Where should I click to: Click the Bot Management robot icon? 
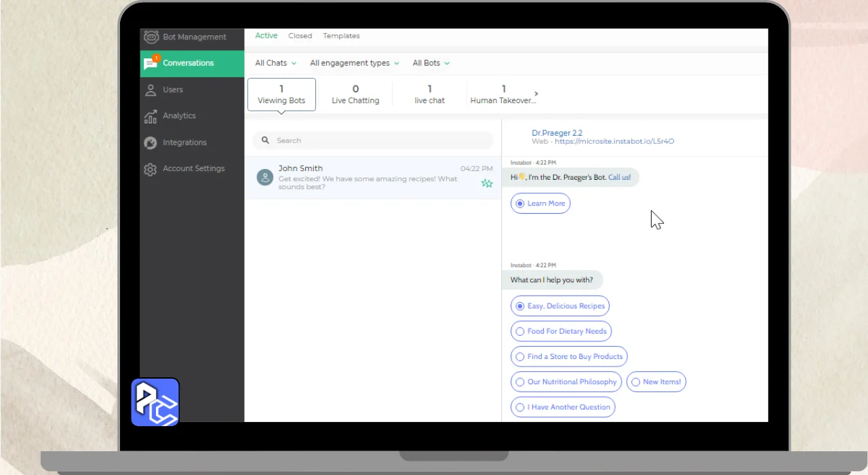pos(151,37)
